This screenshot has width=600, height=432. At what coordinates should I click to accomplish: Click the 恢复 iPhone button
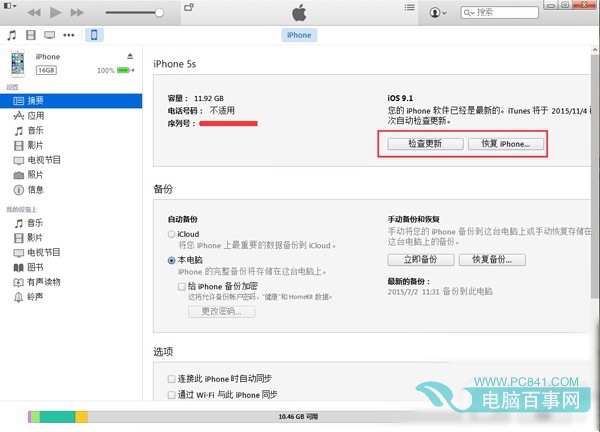point(506,144)
